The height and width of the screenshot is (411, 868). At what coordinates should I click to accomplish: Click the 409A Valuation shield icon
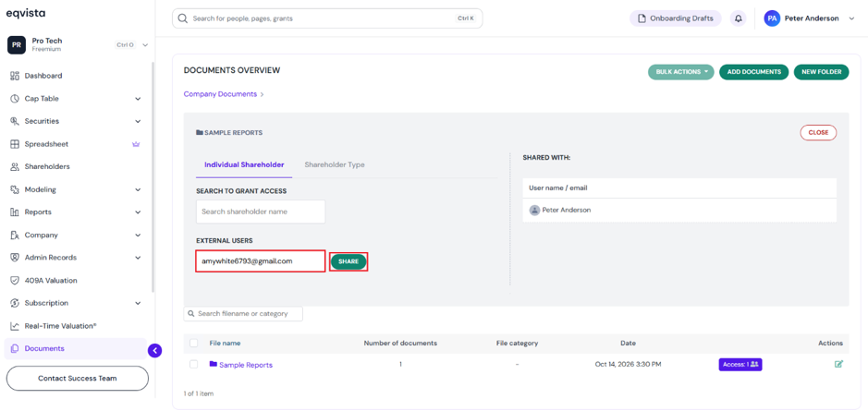coord(15,281)
